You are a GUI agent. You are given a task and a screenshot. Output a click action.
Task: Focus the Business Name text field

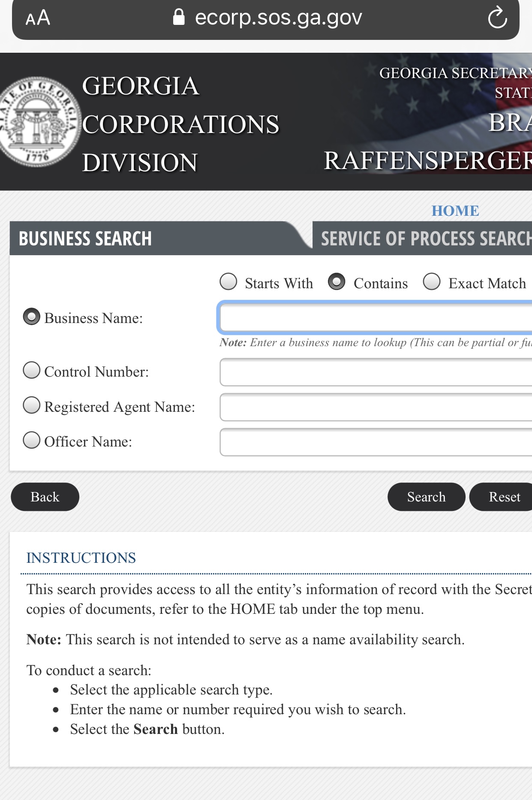pos(376,318)
